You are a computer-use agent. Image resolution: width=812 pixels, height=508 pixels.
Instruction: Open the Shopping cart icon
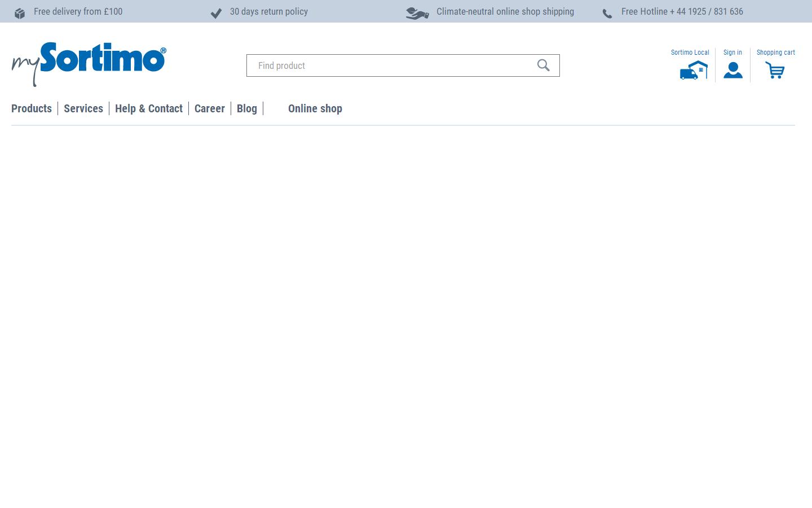coord(775,71)
